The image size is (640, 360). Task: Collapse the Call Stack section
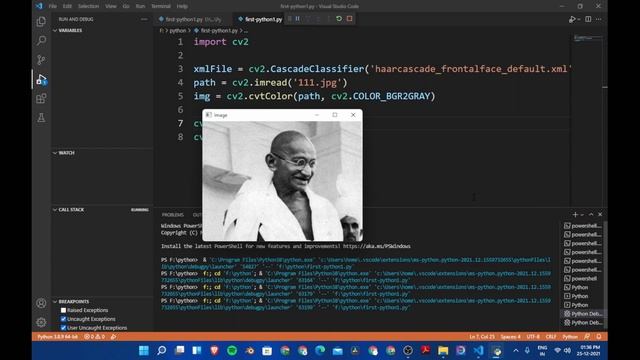[55, 210]
